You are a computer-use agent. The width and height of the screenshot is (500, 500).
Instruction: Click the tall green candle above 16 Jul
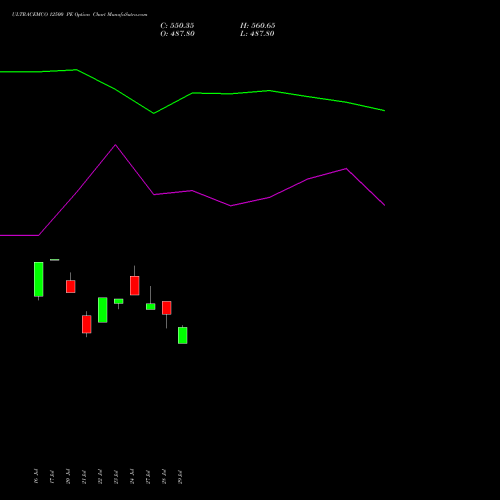click(39, 279)
